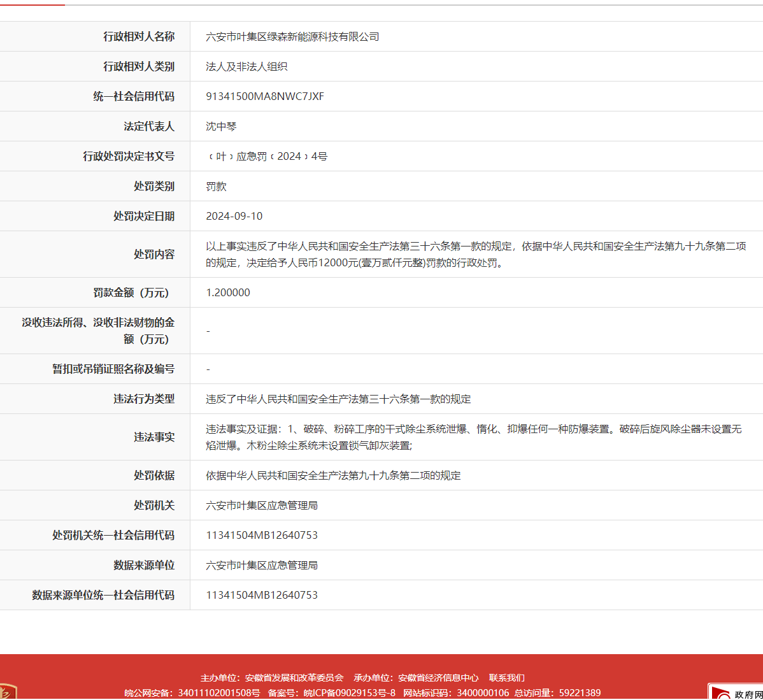Click the government website error-report badge icon
Viewport: 763px width, 700px height.
[x=736, y=692]
